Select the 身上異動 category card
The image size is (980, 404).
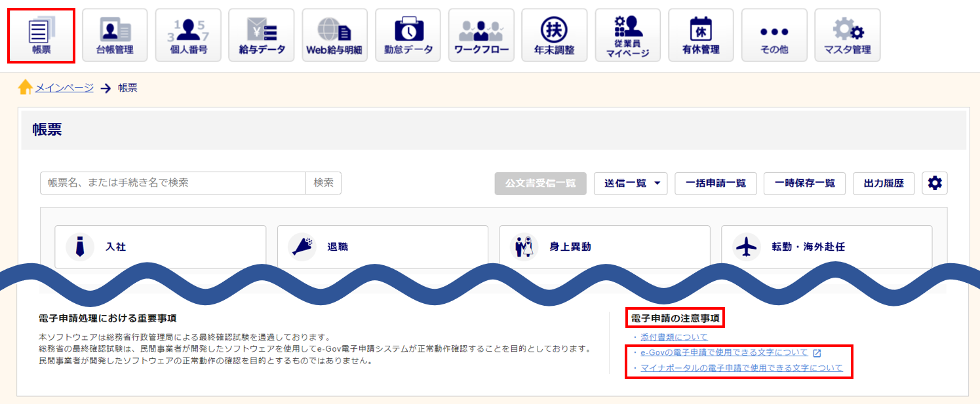605,247
